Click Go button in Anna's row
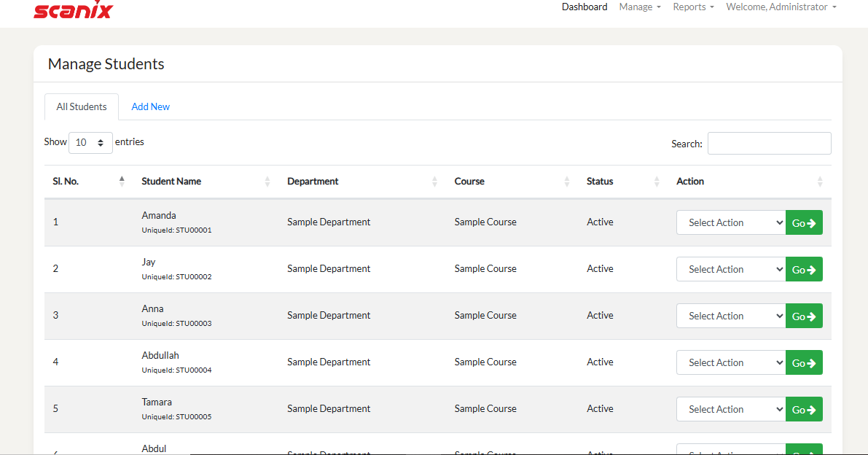Image resolution: width=868 pixels, height=455 pixels. pos(804,316)
